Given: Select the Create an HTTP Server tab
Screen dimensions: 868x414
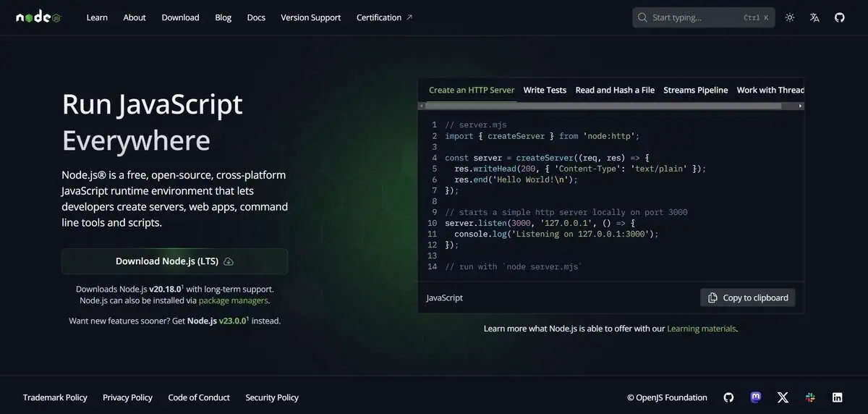Looking at the screenshot, I should (x=472, y=90).
